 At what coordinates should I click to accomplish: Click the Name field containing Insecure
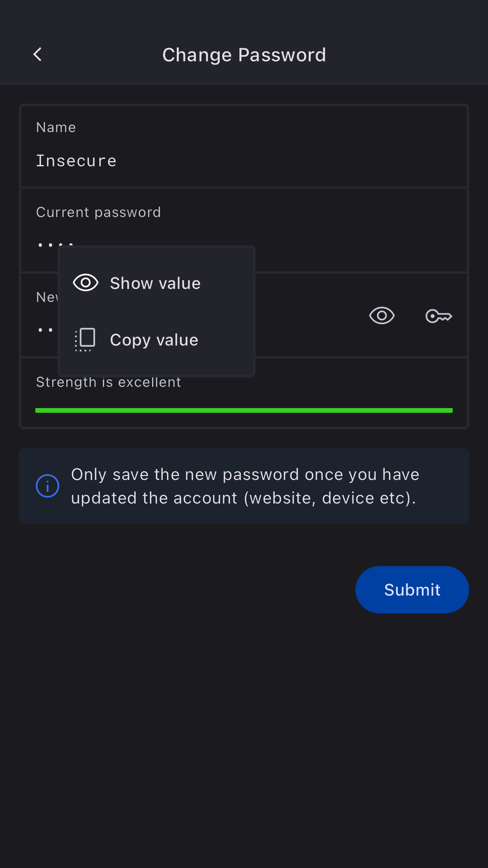click(x=244, y=160)
